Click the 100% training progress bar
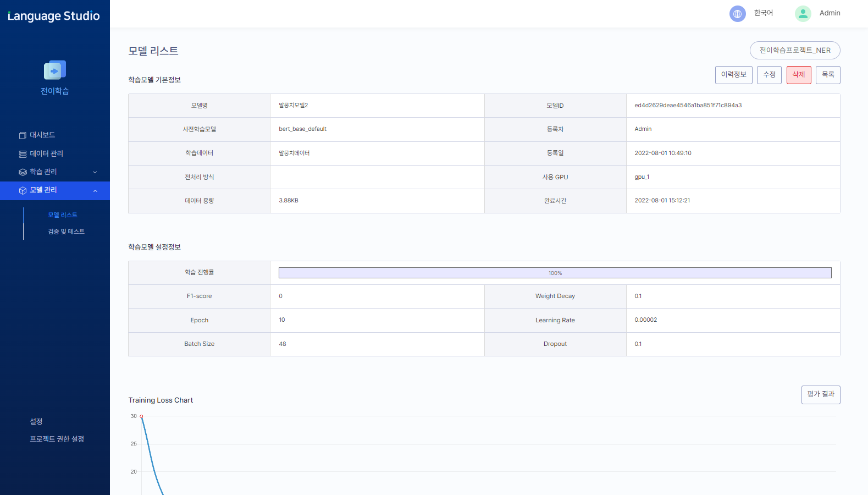Image resolution: width=868 pixels, height=495 pixels. [x=555, y=273]
